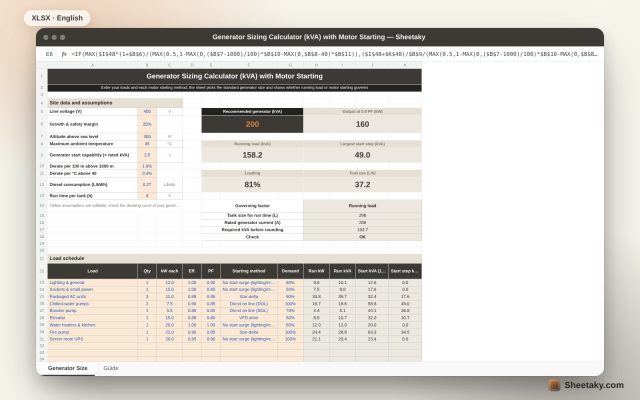Select the 'Sockets & small power' load
The image size is (640, 400).
(92, 289)
